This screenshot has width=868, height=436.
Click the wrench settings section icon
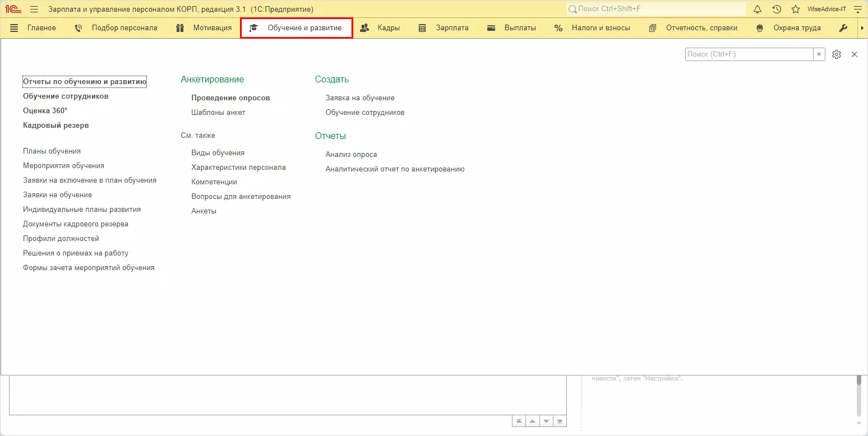coord(843,28)
